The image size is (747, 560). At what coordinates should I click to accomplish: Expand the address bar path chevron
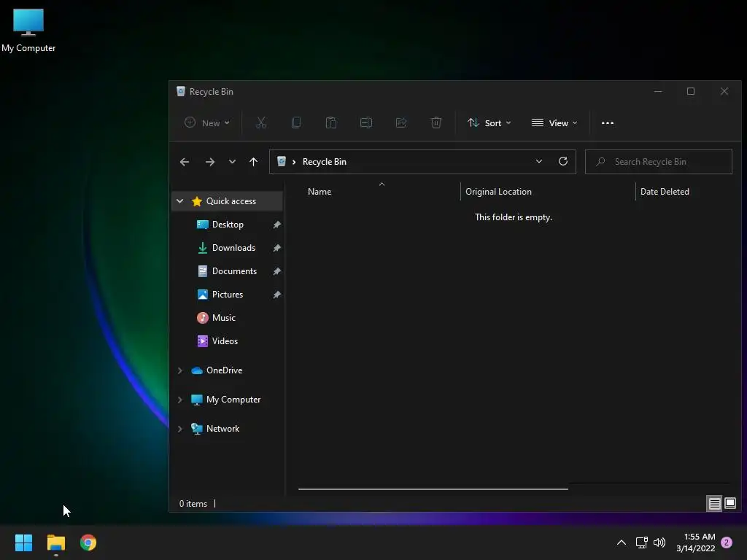pos(294,162)
